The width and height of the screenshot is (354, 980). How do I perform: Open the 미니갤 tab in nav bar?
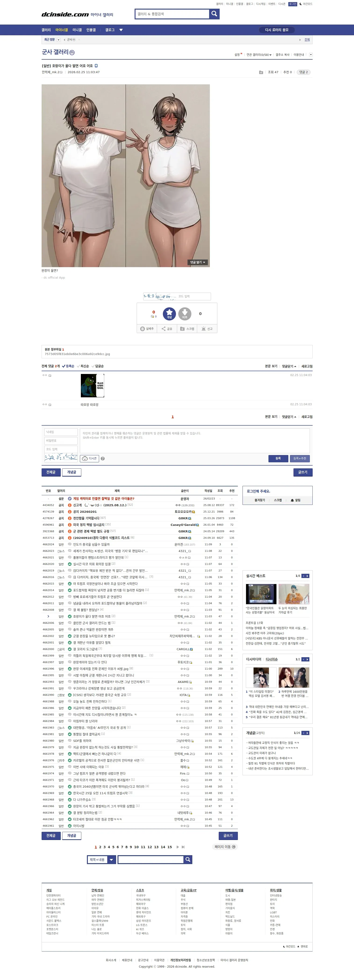[x=77, y=30]
